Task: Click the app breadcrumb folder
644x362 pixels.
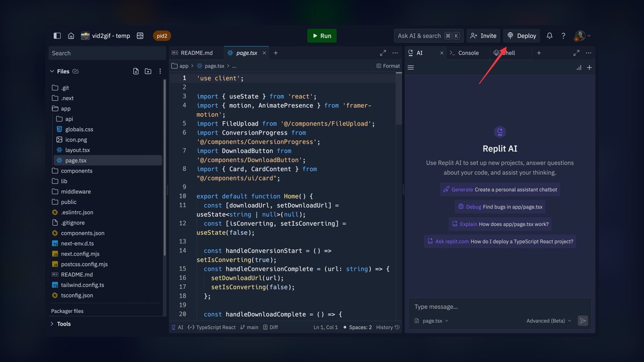Action: (x=180, y=66)
